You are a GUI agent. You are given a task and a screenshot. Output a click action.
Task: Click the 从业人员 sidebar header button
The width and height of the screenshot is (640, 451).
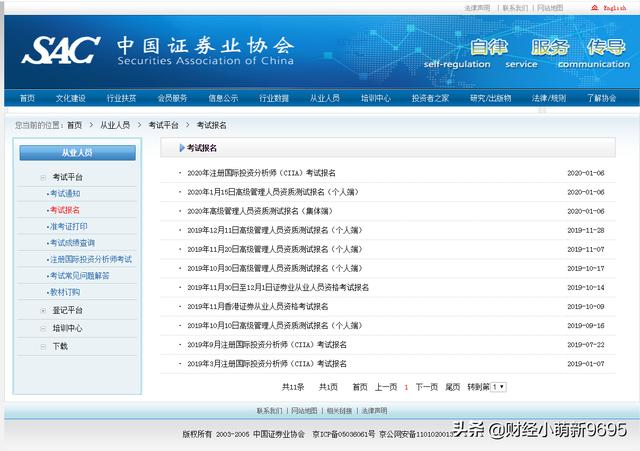pyautogui.click(x=78, y=153)
